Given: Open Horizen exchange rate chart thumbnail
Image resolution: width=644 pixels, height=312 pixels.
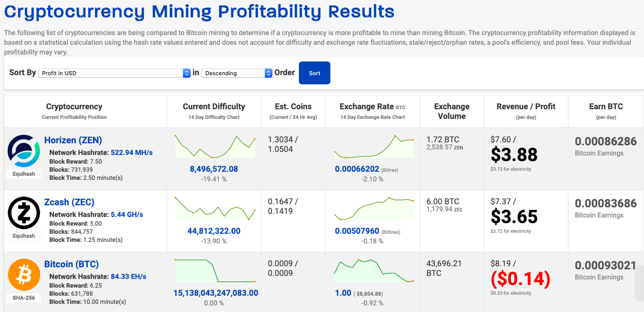Looking at the screenshot, I should coord(374,146).
